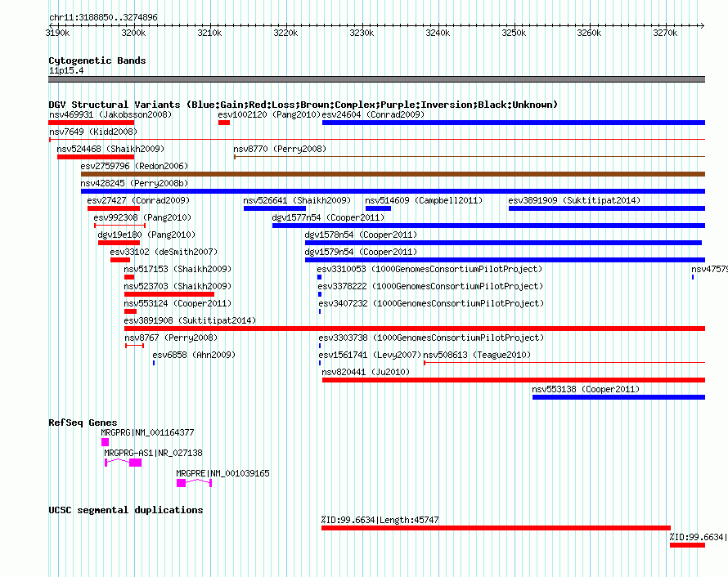Open esv992308 (Pang2010) variant label
This screenshot has width=728, height=577.
coord(142,217)
